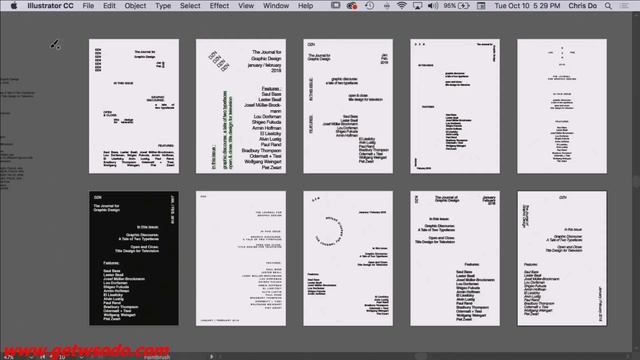Open the Notification Center icon

point(624,6)
